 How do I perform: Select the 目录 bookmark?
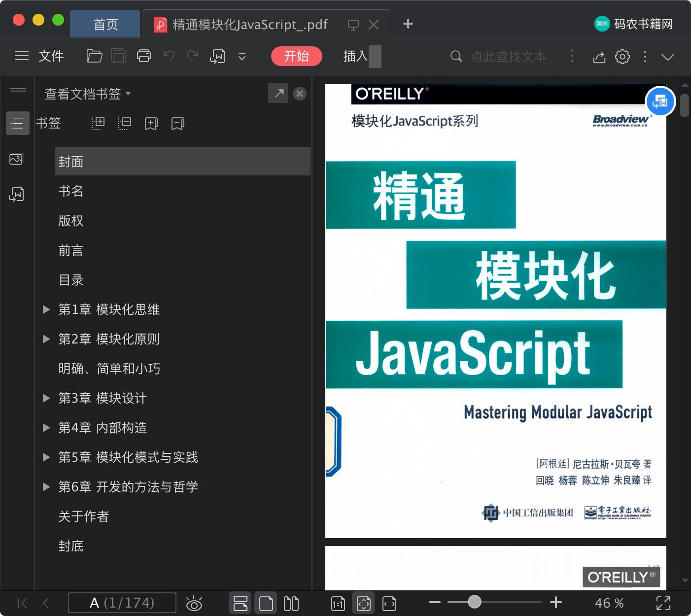pos(71,280)
